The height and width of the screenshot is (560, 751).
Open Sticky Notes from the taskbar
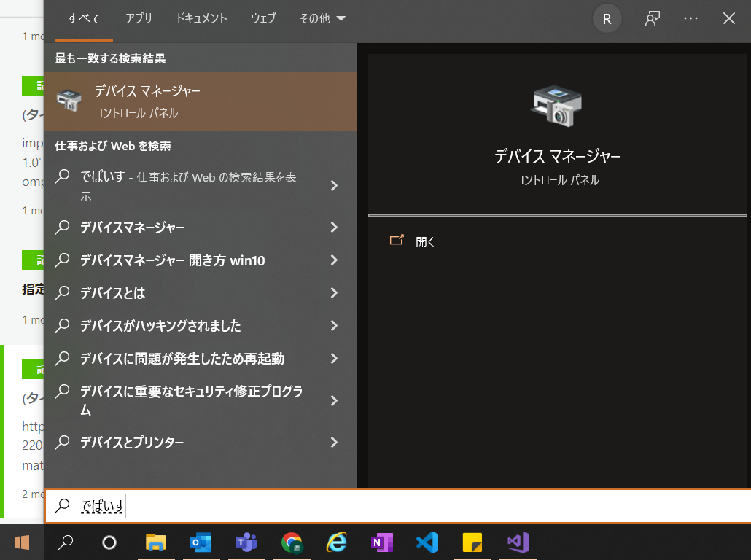tap(472, 543)
